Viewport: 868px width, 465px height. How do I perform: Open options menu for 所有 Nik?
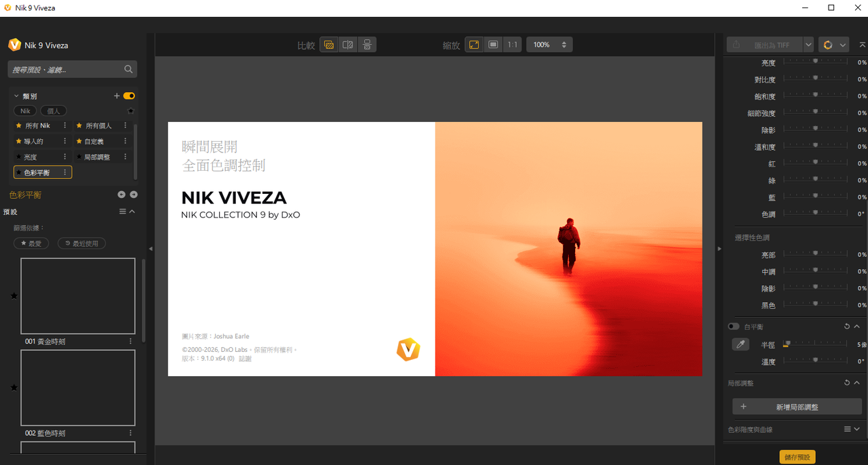(x=65, y=125)
